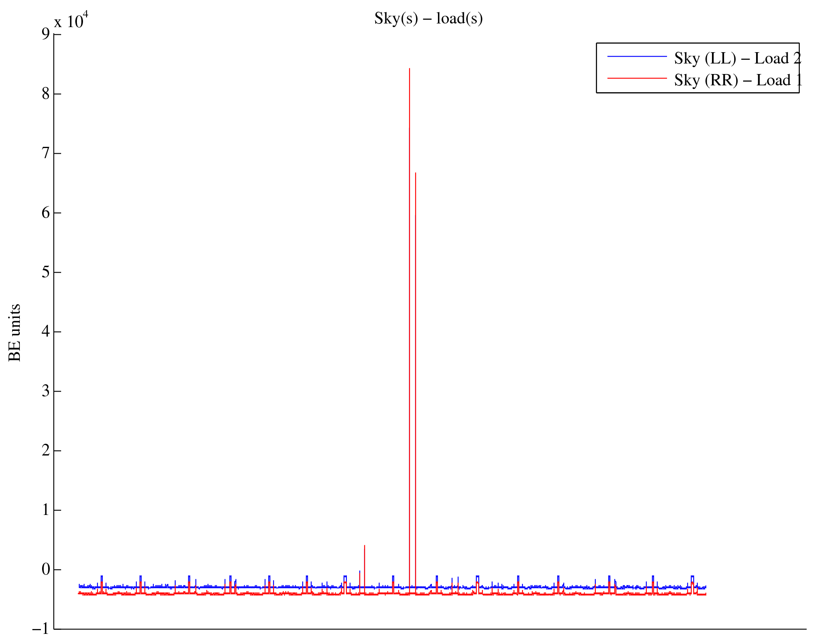This screenshot has width=818, height=644.
Task: Click the small red spike near 0.4
Action: [365, 547]
